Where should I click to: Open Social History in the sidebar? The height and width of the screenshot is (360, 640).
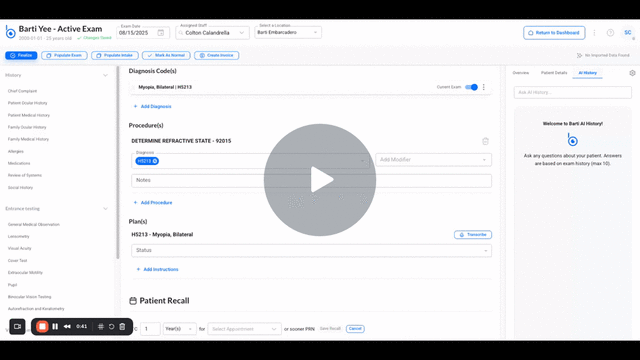tap(20, 188)
